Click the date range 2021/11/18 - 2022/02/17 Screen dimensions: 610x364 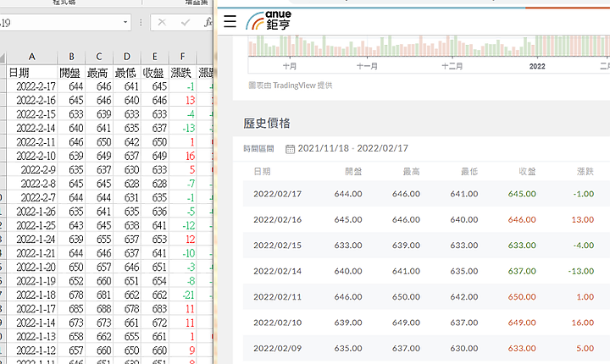pos(352,148)
